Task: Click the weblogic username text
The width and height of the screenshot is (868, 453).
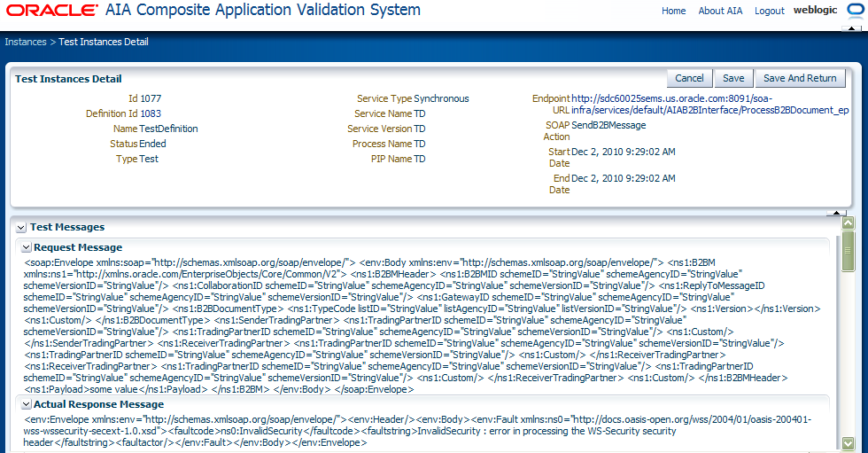Action: click(816, 10)
